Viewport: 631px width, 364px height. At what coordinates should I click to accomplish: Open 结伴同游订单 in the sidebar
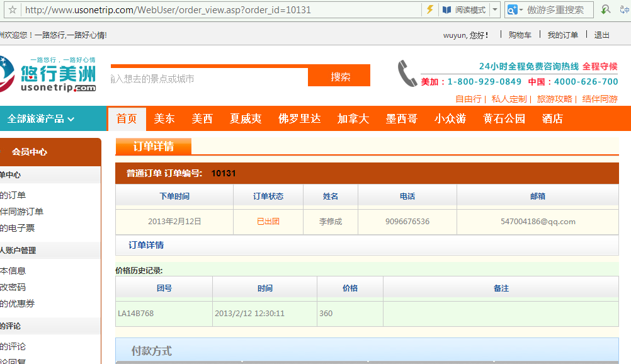(22, 212)
